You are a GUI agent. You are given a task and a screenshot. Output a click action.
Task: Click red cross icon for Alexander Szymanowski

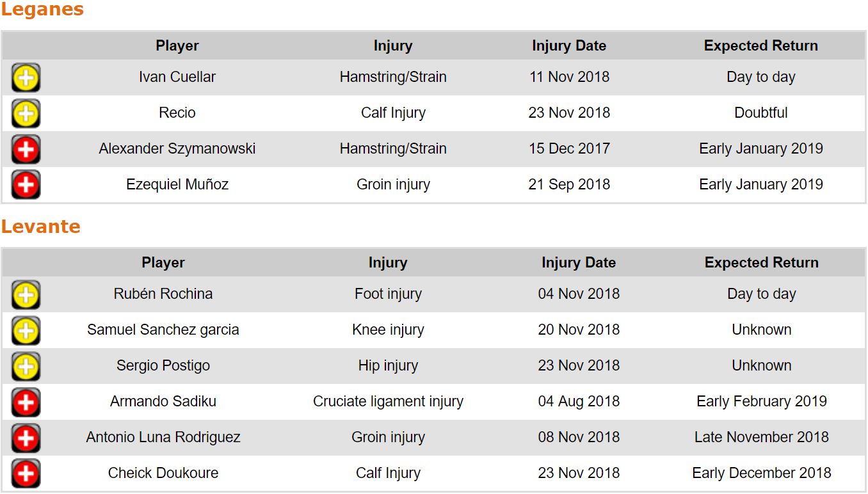26,150
